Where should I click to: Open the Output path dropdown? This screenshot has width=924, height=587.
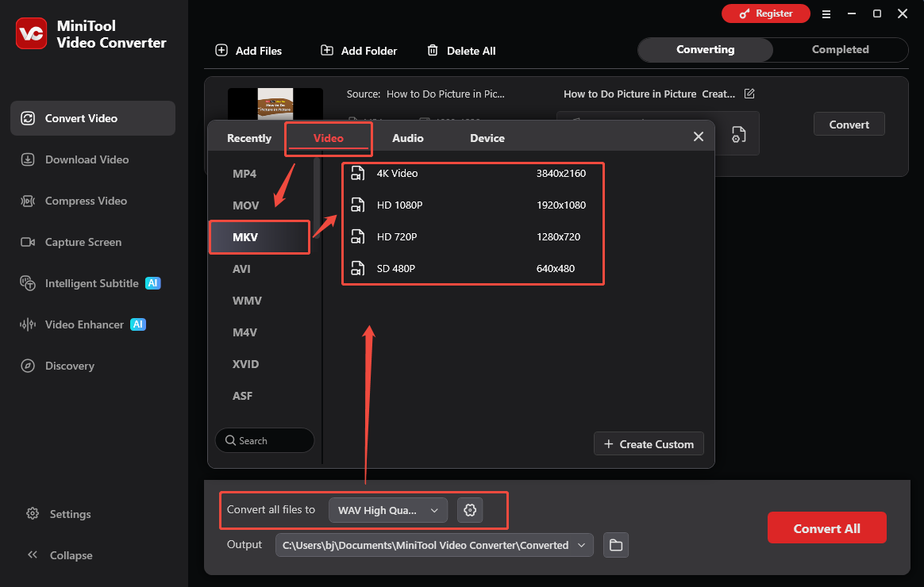pos(433,545)
